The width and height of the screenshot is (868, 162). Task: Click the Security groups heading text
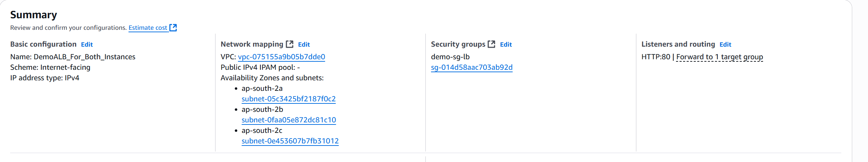(x=458, y=44)
